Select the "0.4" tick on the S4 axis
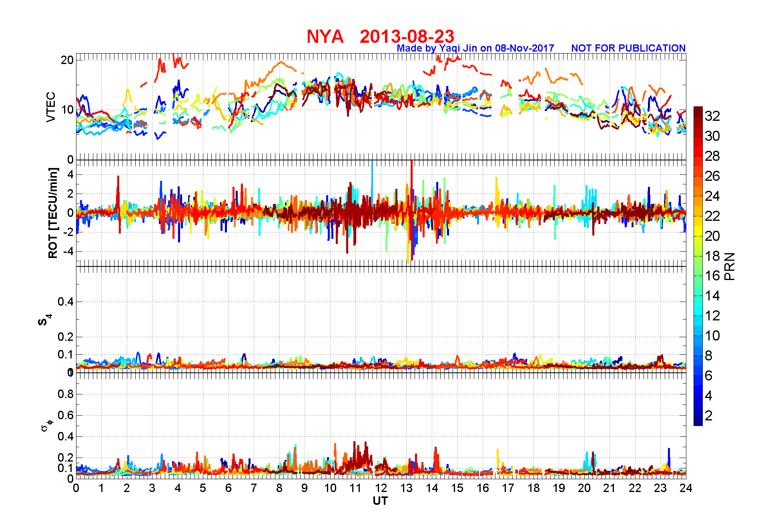The height and width of the screenshot is (532, 762). pos(66,302)
